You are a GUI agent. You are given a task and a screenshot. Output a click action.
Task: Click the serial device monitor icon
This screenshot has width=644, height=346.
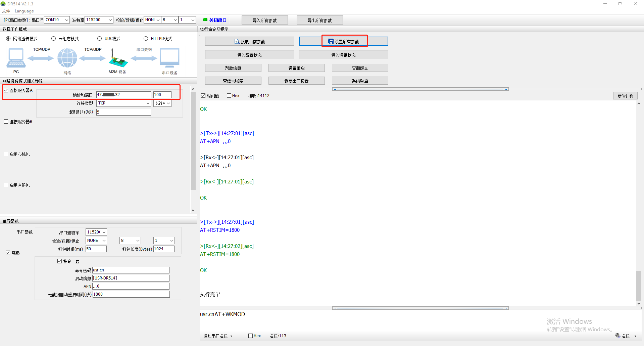coord(169,58)
